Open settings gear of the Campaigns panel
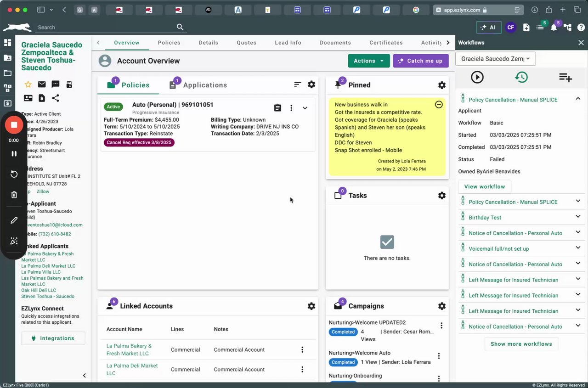 (442, 306)
